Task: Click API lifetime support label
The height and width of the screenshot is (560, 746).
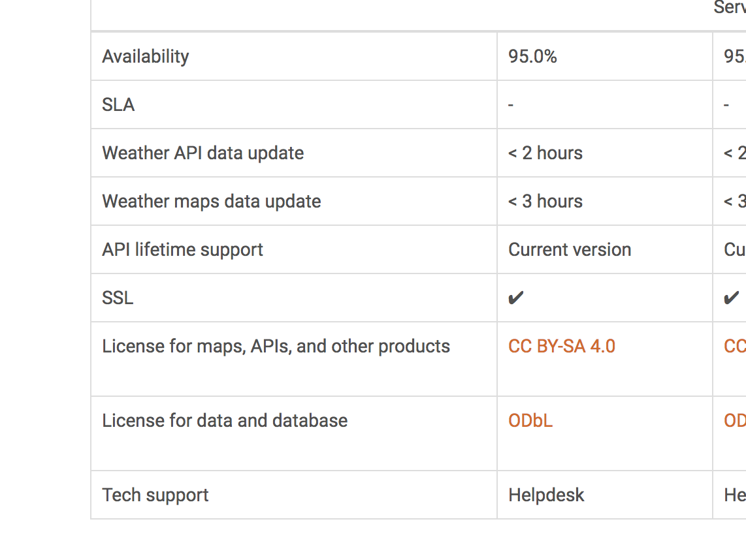Action: click(x=183, y=250)
